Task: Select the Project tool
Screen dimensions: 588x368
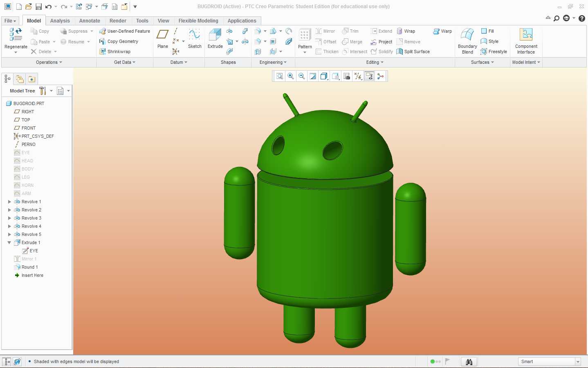Action: [381, 42]
